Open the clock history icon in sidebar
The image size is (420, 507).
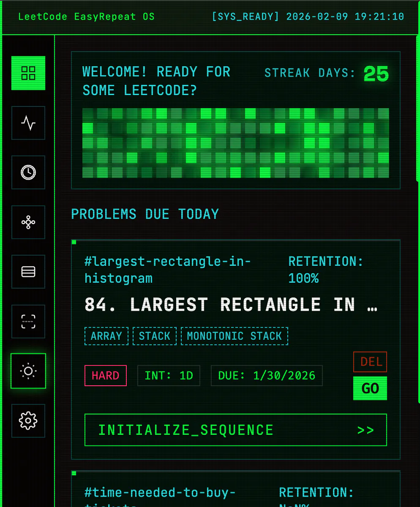pyautogui.click(x=28, y=172)
